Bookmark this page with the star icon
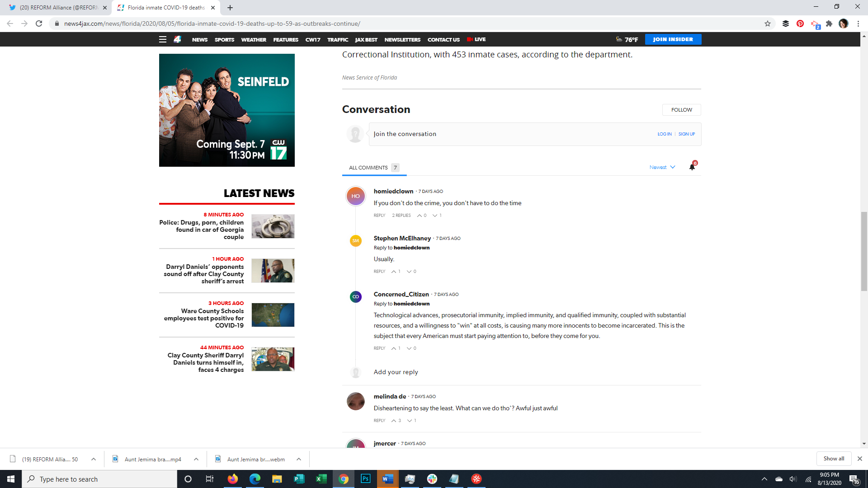 768,23
